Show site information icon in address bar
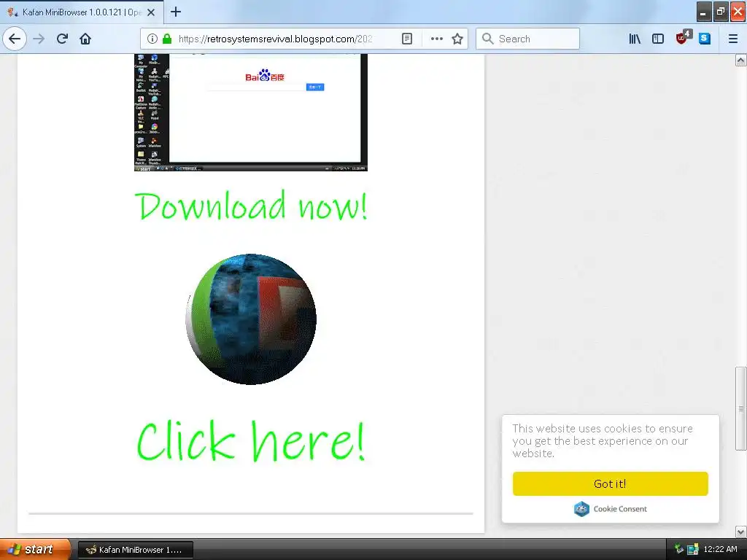Screen dimensions: 747x560 tap(152, 39)
